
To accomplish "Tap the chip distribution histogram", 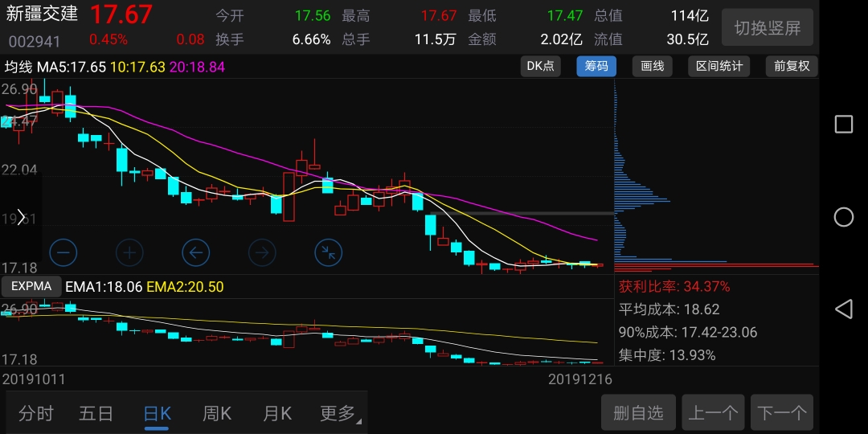I will click(x=716, y=176).
